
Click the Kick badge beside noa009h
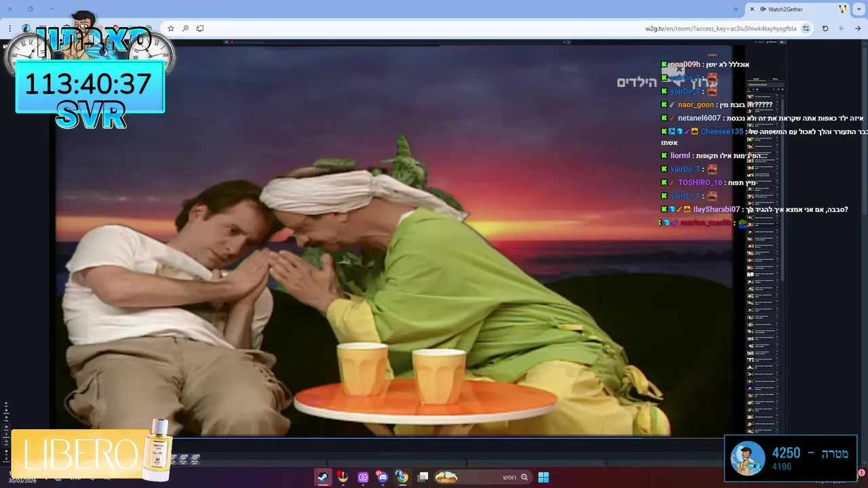[x=665, y=64]
